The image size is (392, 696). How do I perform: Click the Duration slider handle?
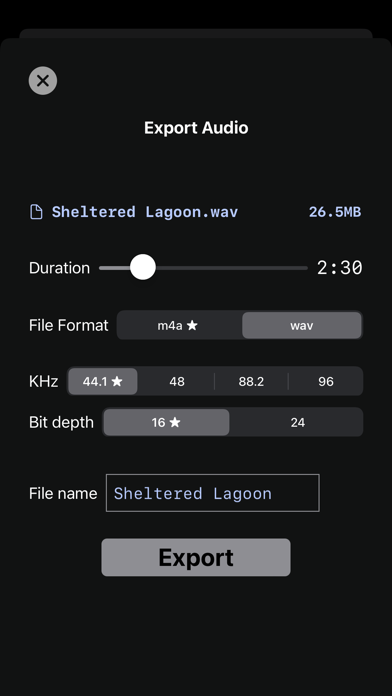143,267
